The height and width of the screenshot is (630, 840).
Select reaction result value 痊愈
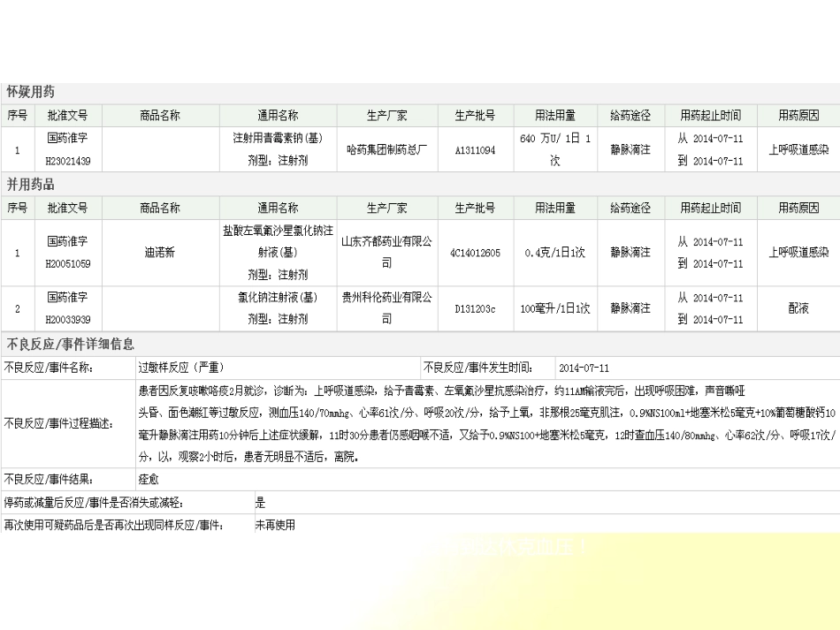tap(149, 480)
